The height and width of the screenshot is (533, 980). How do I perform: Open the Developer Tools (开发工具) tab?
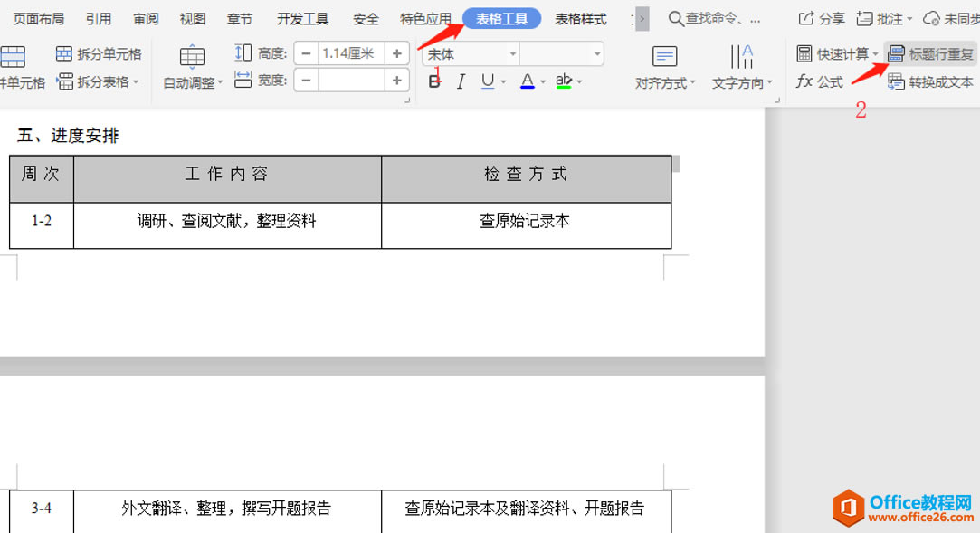(302, 19)
